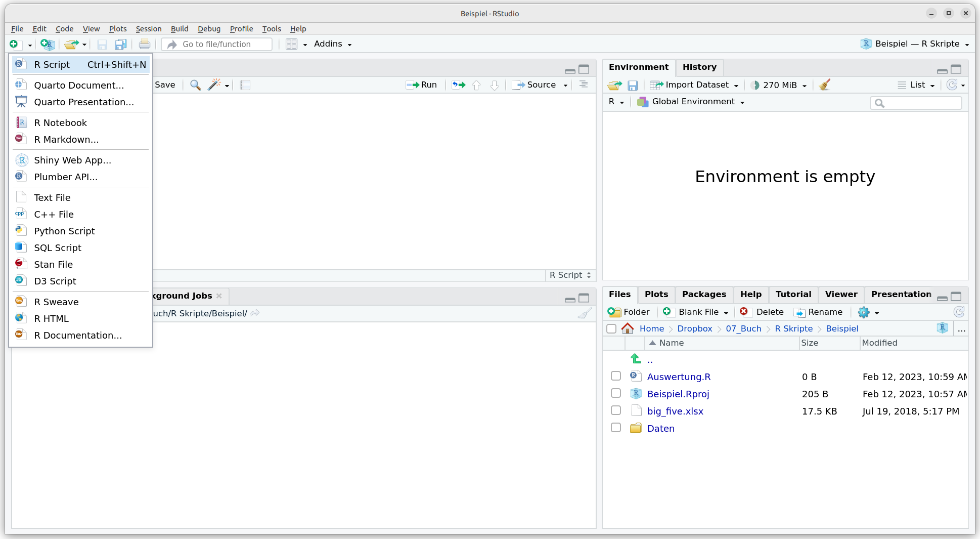Select R Script from new file menu
The height and width of the screenshot is (539, 980).
point(81,65)
